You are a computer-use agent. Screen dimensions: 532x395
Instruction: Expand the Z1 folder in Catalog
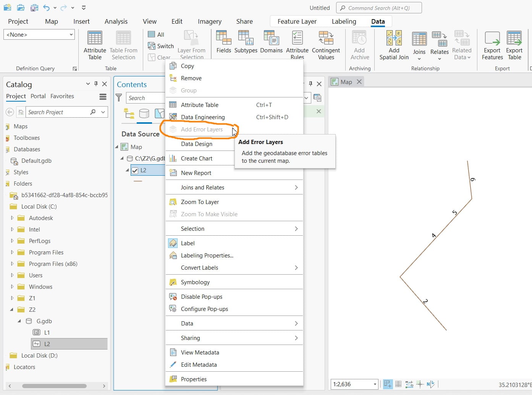(12, 298)
